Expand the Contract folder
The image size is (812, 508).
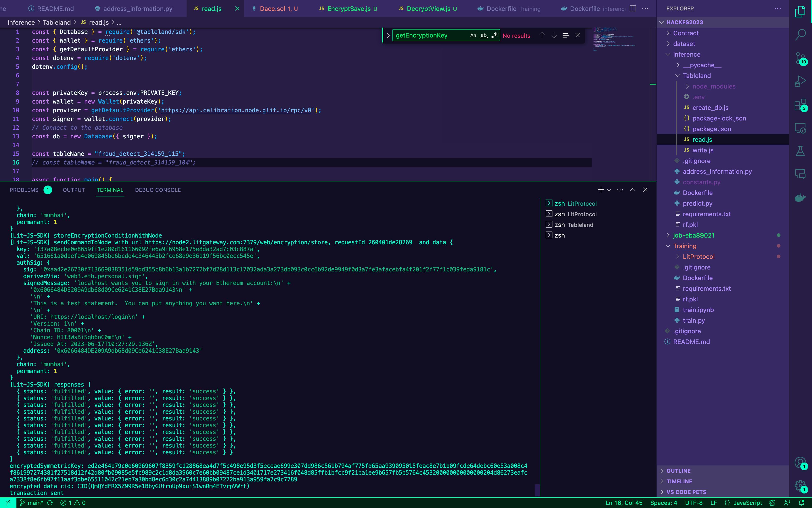coord(686,33)
